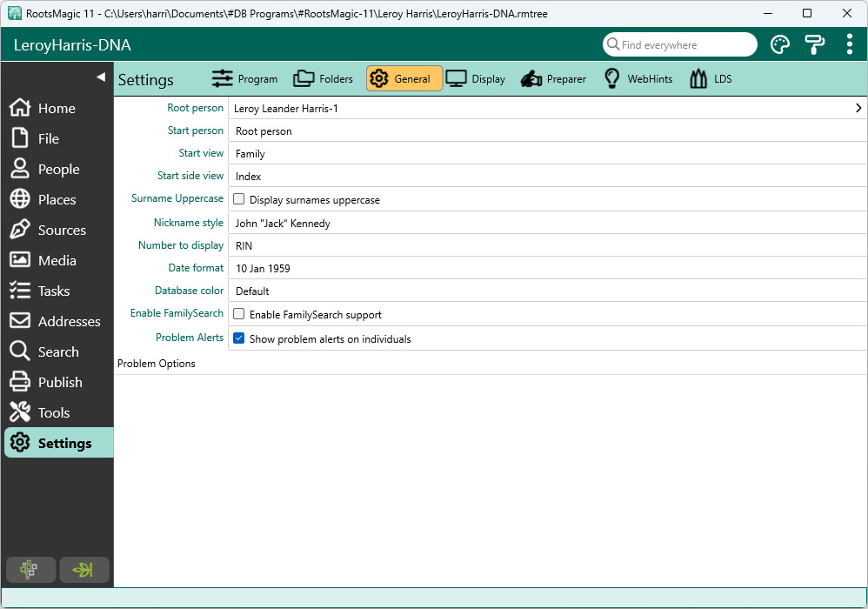Open the Home page icon
This screenshot has width=868, height=609.
20,108
